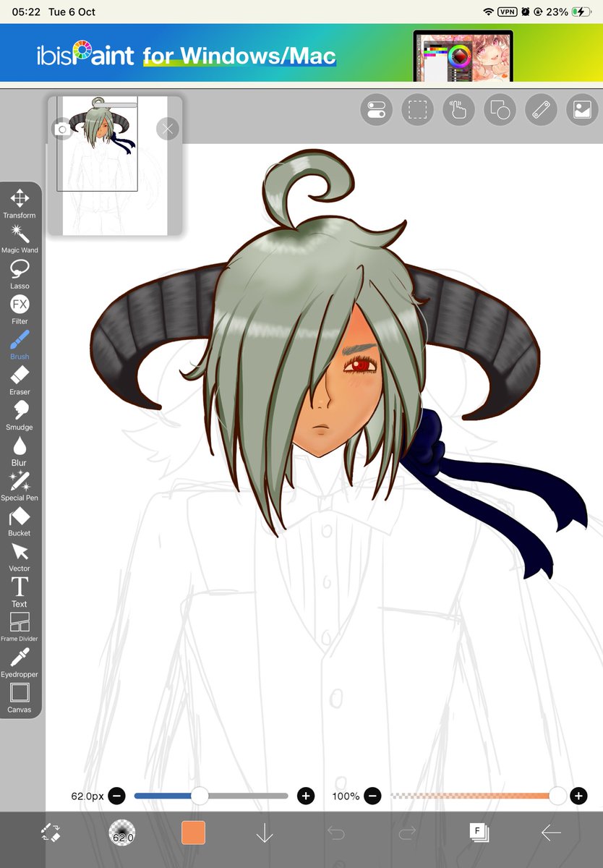The width and height of the screenshot is (603, 868).
Task: Redo the last stroke
Action: [407, 833]
